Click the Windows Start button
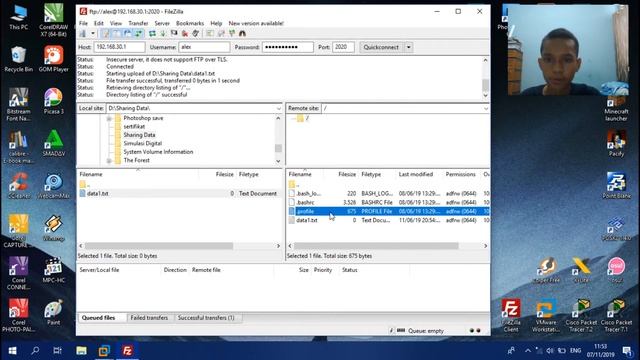Screen dimensions: 640x360 click(12, 351)
